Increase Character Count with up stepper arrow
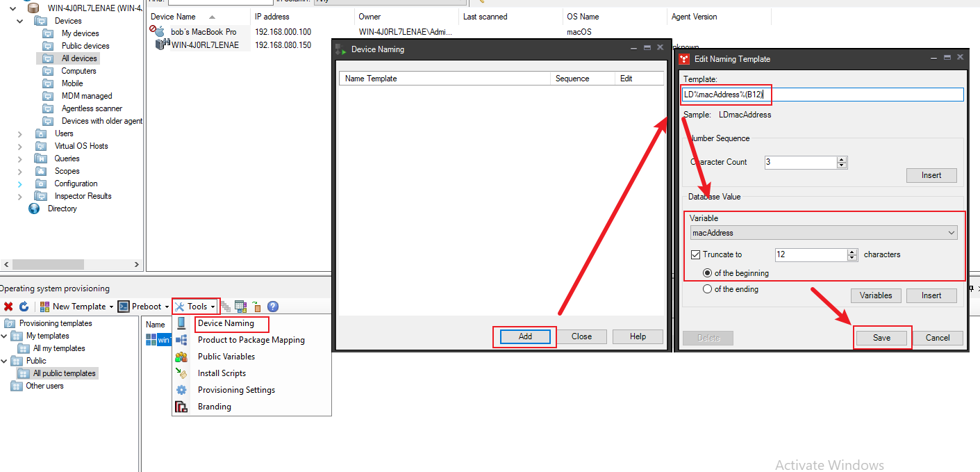Viewport: 980px width, 472px height. tap(842, 159)
